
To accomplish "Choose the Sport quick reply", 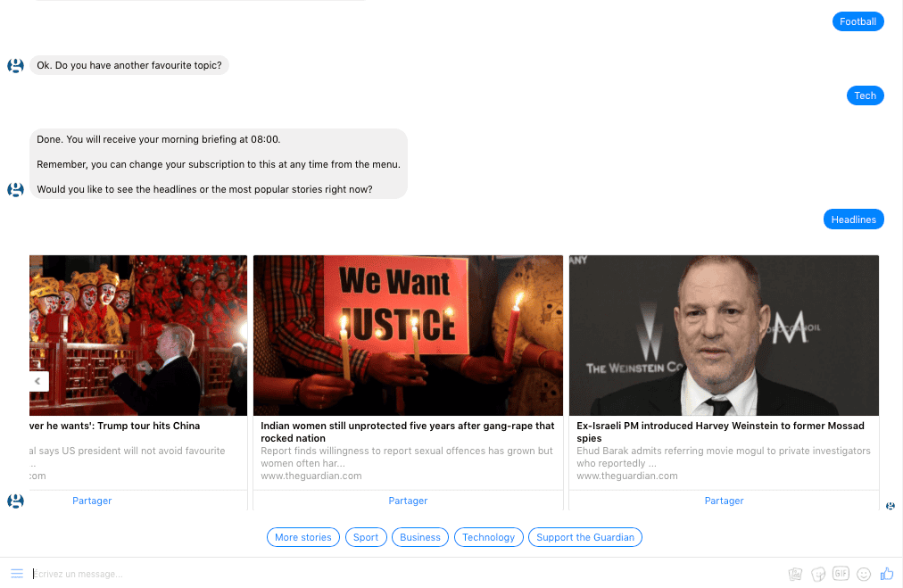I will coord(366,537).
